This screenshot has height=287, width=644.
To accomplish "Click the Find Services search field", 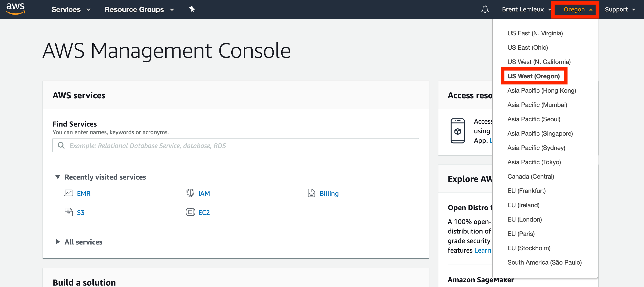I will point(235,145).
